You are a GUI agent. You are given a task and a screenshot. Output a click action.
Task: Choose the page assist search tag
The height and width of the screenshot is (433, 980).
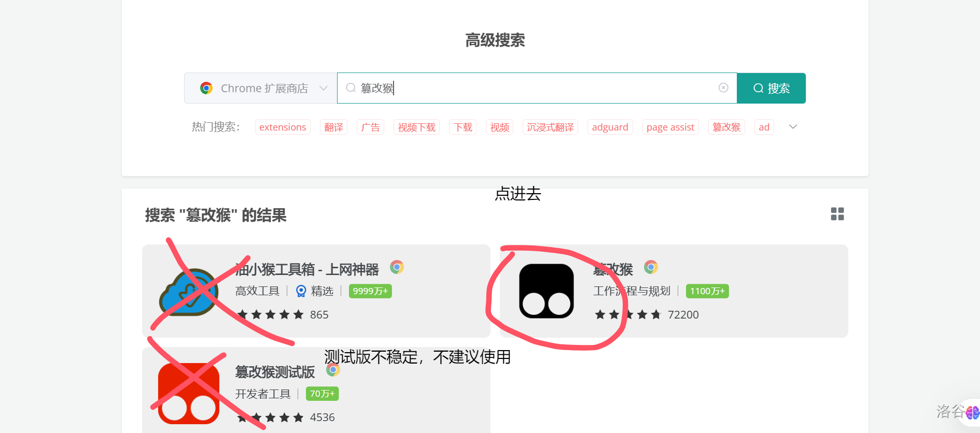670,127
